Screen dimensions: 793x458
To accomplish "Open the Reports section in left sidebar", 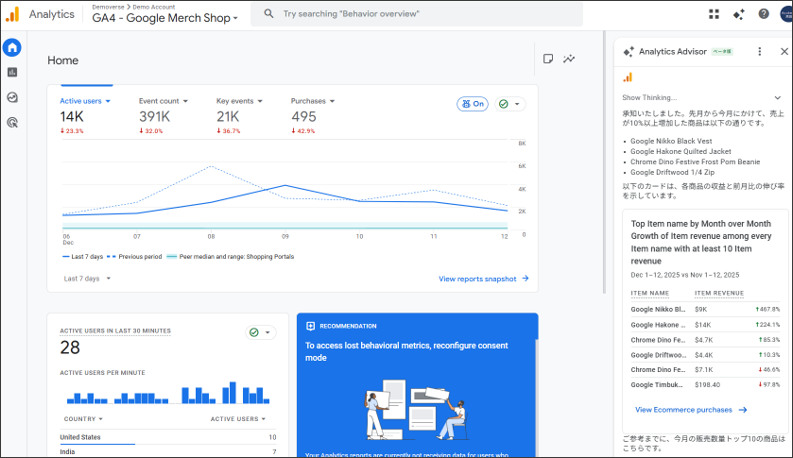I will point(12,72).
